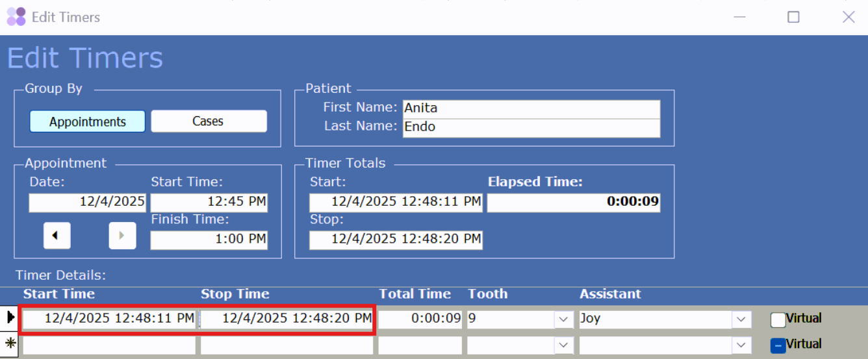Viewport: 868px width, 359px height.
Task: Click timer Stop Time 12:48:20 PM cell
Action: [287, 319]
